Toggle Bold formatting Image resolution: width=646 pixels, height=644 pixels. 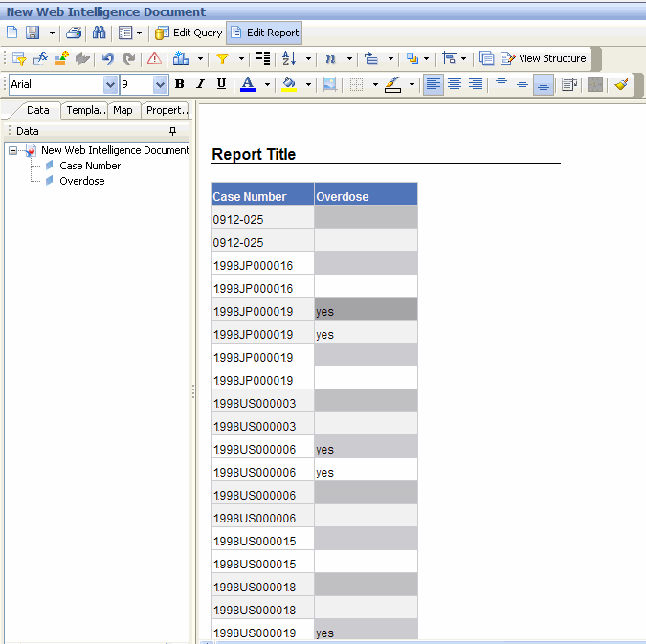coord(179,84)
